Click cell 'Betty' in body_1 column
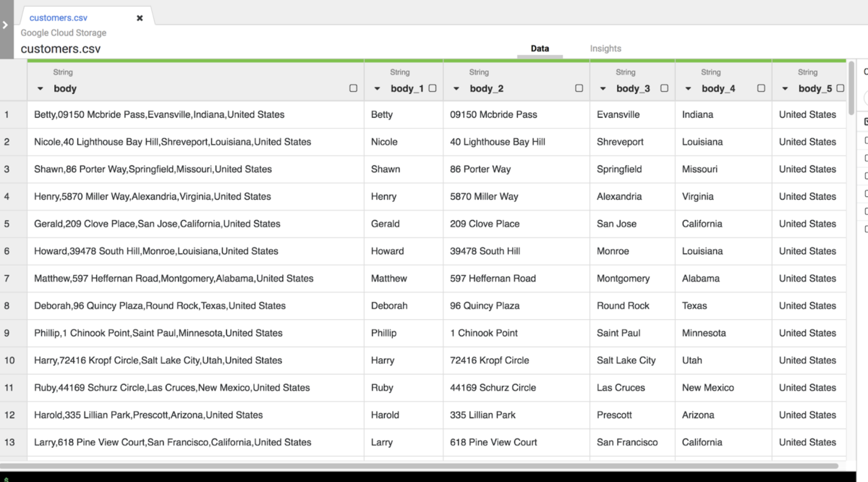868x482 pixels. point(404,114)
